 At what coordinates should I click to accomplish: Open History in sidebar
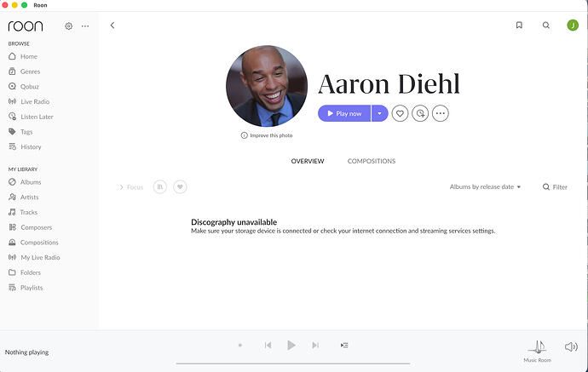point(25,147)
